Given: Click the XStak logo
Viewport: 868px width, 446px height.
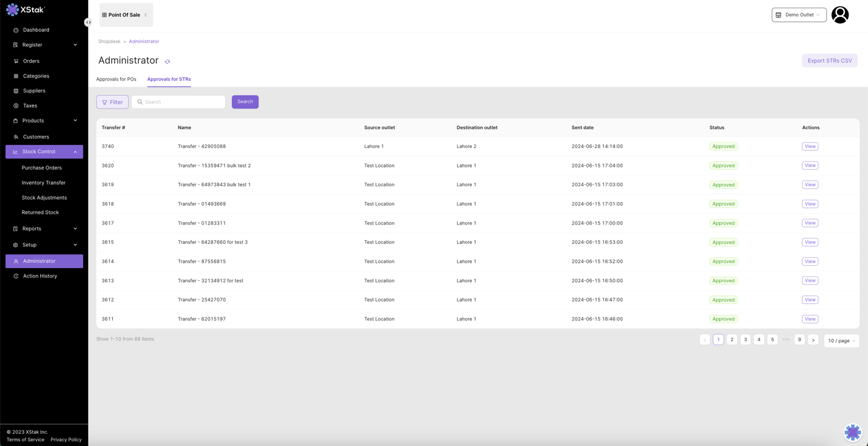Looking at the screenshot, I should (x=25, y=10).
